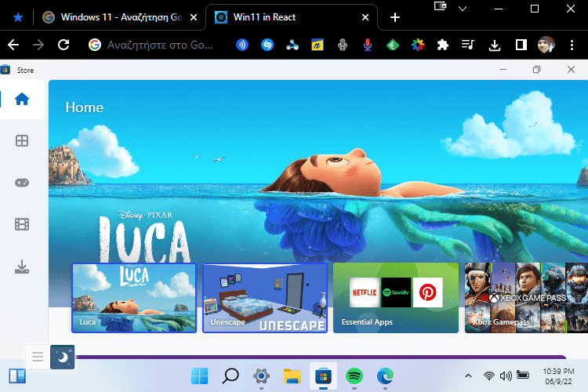
Task: Open File Explorer on the taskbar
Action: (292, 376)
